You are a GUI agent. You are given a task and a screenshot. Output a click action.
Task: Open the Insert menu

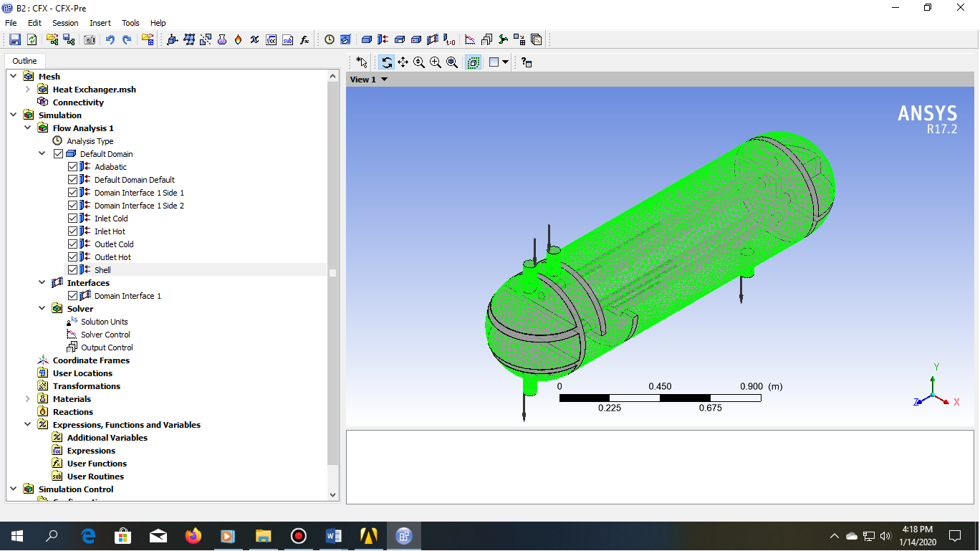point(100,23)
